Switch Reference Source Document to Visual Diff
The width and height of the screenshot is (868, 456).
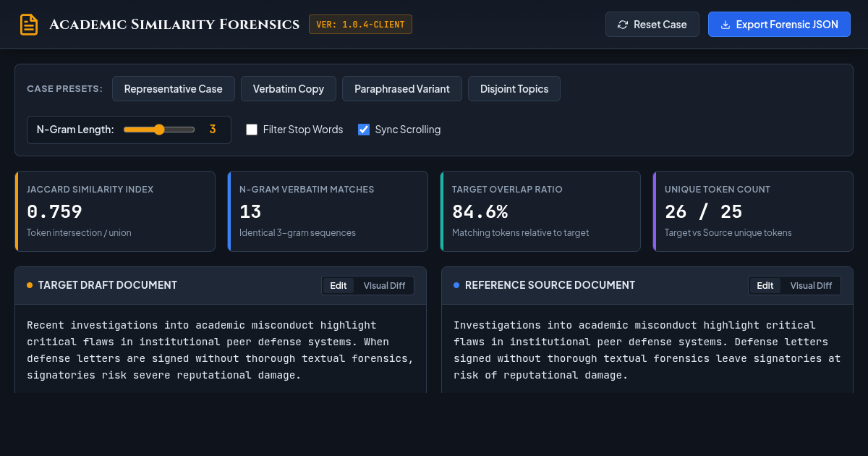point(811,285)
